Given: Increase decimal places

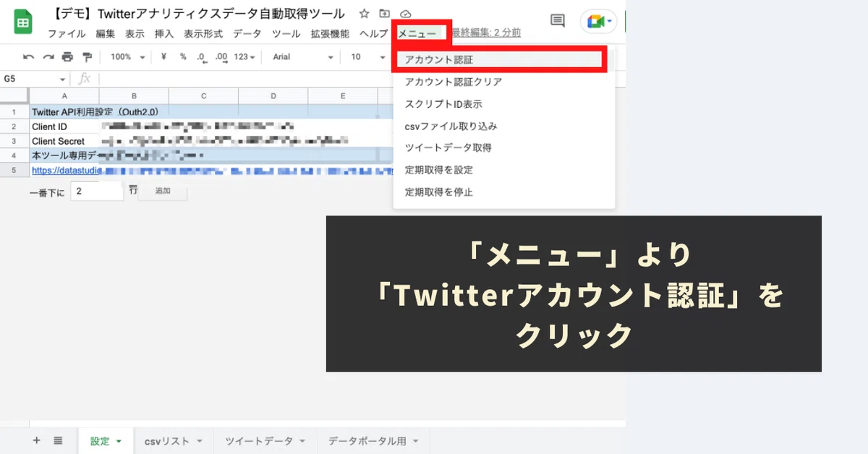Looking at the screenshot, I should point(221,57).
